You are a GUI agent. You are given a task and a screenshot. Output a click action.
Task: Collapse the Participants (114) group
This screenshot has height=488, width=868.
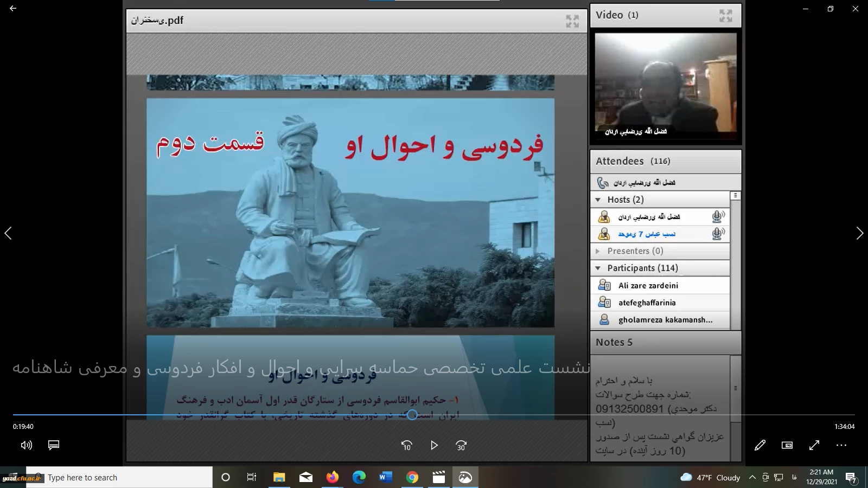598,268
